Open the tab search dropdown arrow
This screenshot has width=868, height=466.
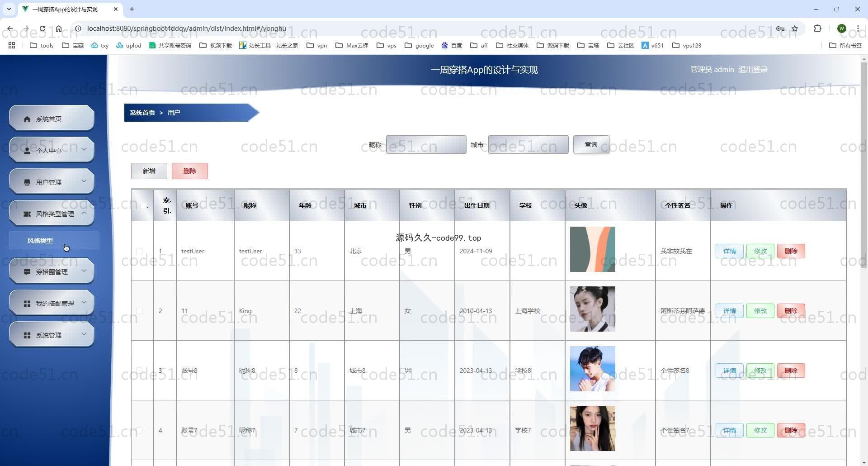9,9
